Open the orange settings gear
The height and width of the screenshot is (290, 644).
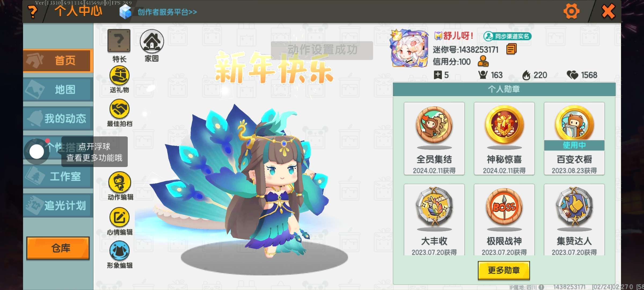tap(571, 11)
